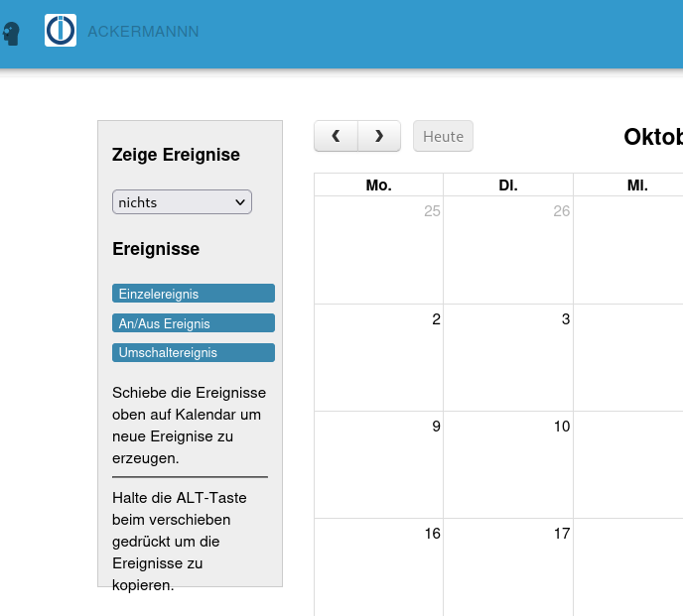Go to previous month with left arrow
683x616 pixels.
tap(336, 136)
